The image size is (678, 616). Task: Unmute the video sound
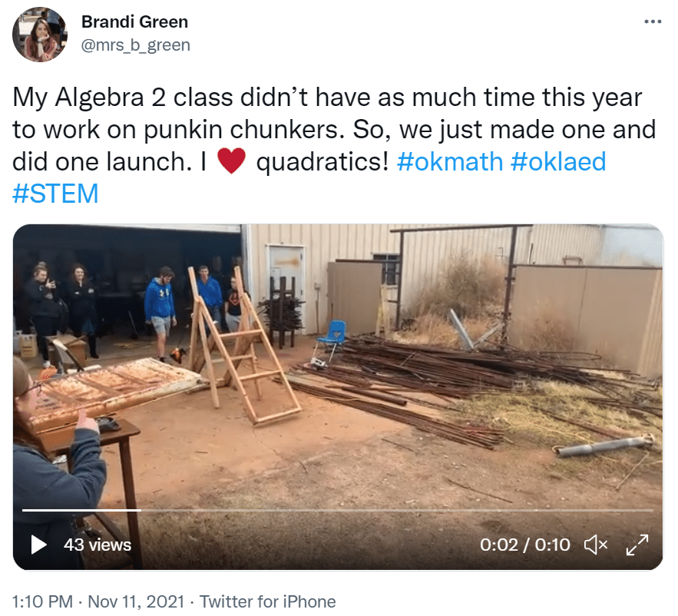pos(596,545)
